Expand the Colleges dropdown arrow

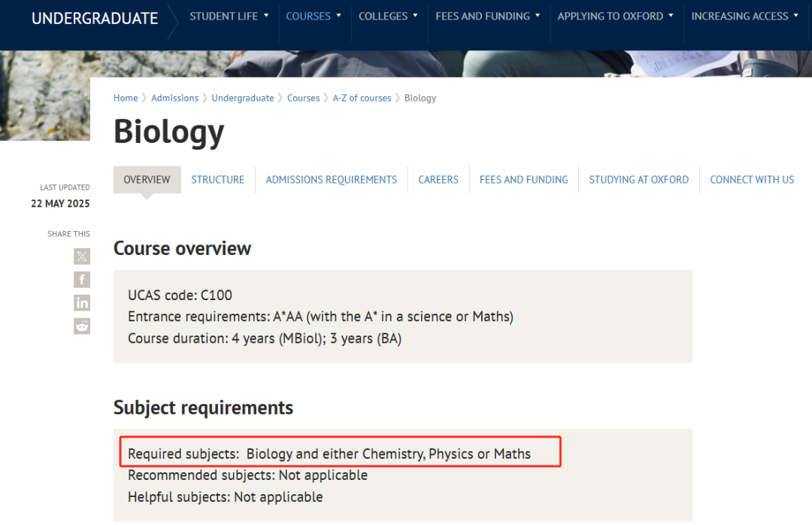point(415,16)
